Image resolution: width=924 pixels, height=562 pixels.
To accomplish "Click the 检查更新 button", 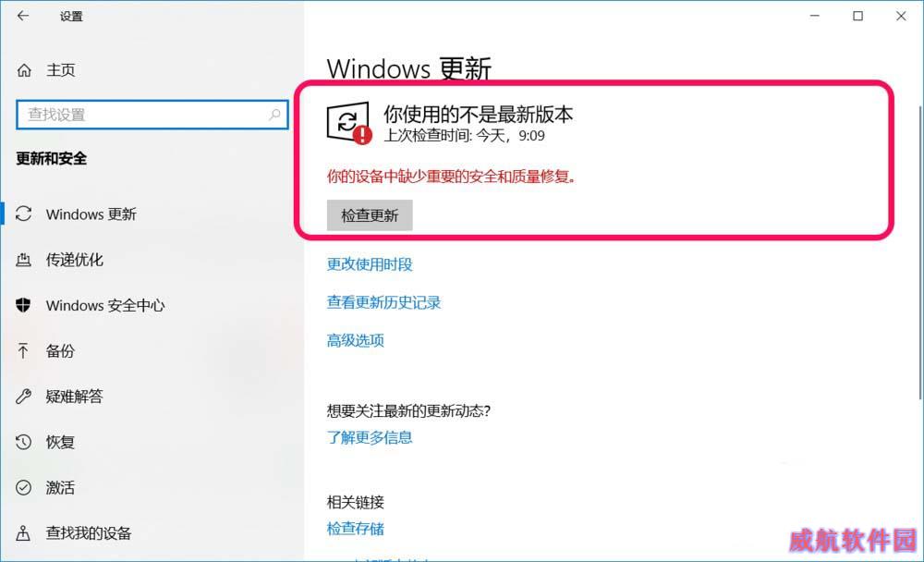I will point(370,215).
